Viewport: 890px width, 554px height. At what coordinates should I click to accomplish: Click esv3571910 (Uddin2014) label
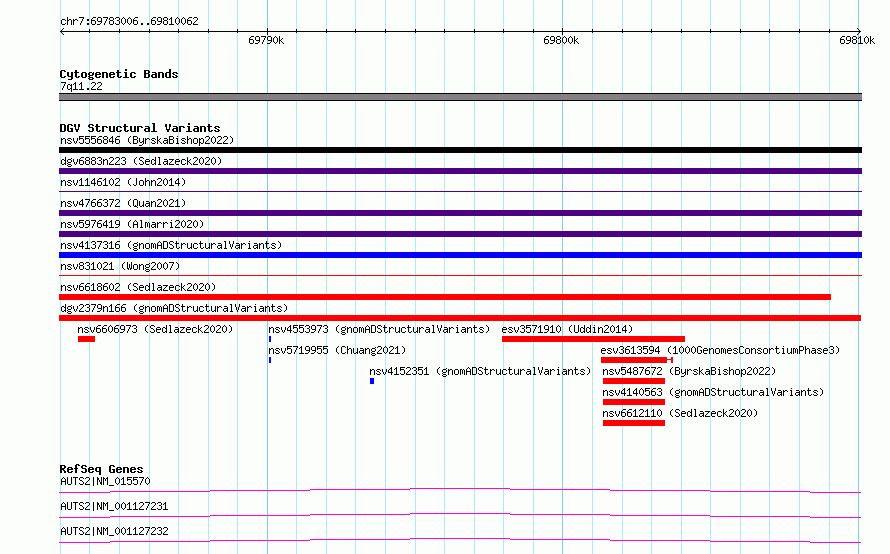coord(567,329)
